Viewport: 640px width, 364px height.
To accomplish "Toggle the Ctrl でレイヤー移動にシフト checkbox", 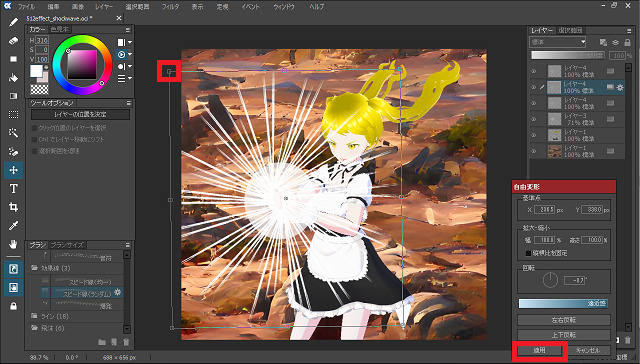I will coord(35,140).
